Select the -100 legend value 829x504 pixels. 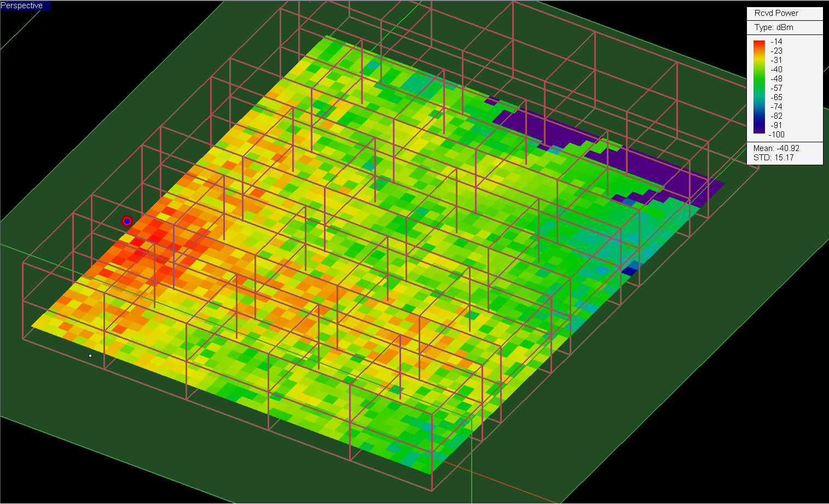pos(776,135)
